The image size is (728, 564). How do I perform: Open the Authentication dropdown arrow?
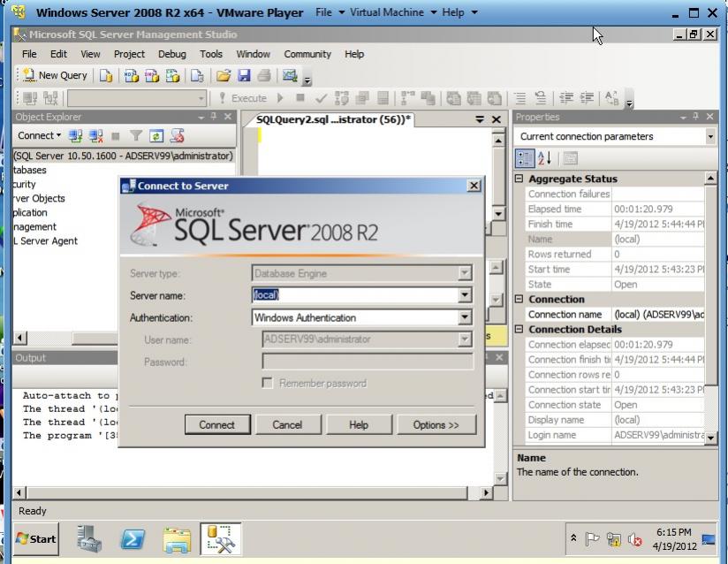tap(465, 316)
